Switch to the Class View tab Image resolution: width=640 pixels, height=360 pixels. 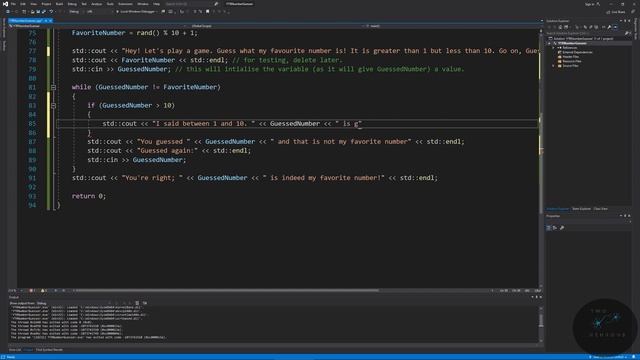[600, 209]
